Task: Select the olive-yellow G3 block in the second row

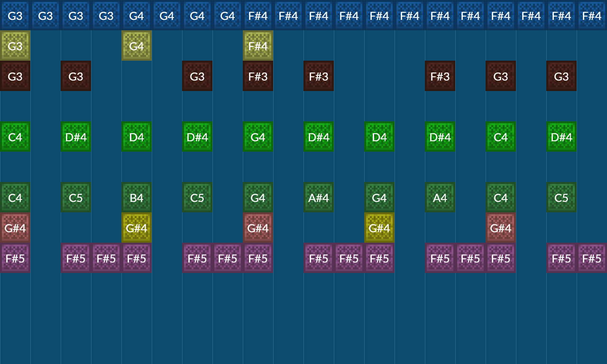Action: pos(15,45)
